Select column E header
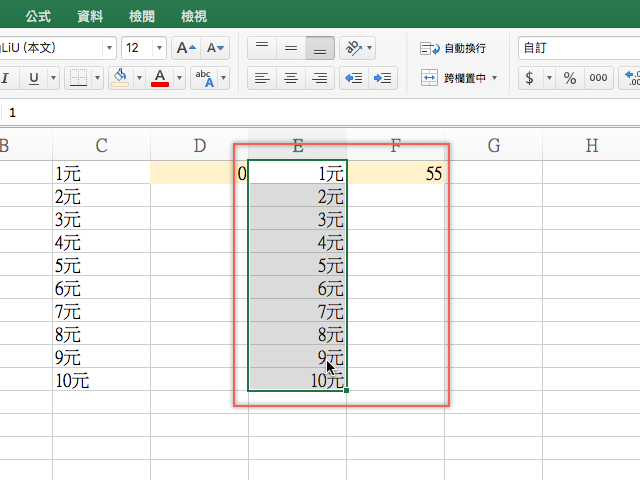 pos(298,145)
